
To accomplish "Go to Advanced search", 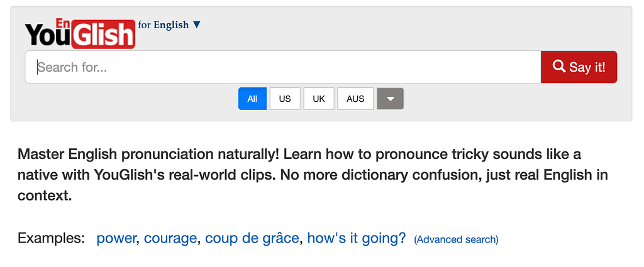I will [x=456, y=239].
